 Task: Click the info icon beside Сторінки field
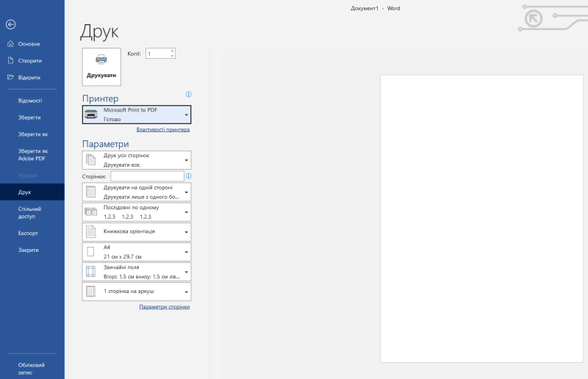189,176
